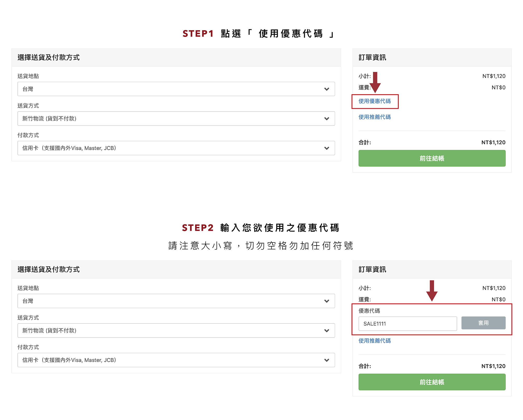Open the 送貨方式 dropdown in Step 2
This screenshot has width=523, height=420.
(176, 331)
